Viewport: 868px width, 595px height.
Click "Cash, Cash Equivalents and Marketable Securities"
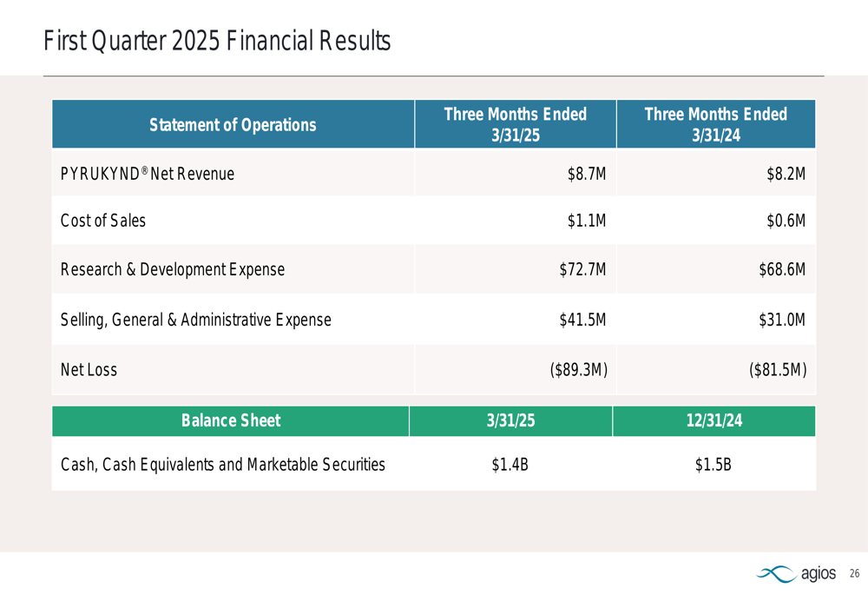pos(222,464)
